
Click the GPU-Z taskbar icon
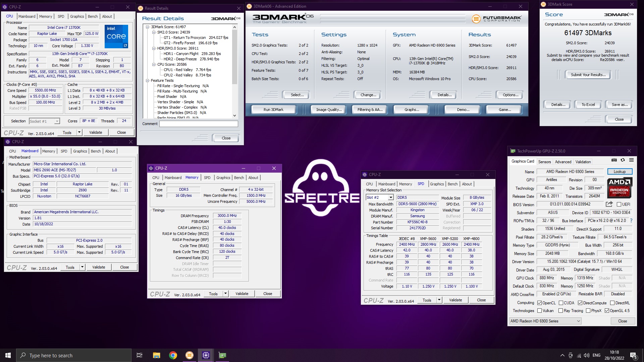(222, 355)
